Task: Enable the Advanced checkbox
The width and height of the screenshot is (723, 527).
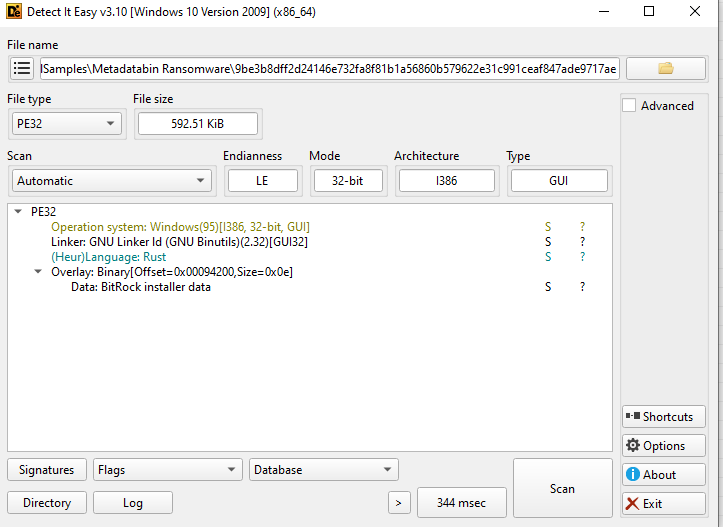Action: pyautogui.click(x=629, y=106)
